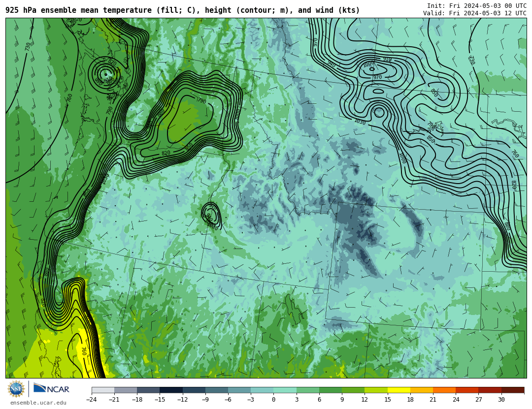The image size is (532, 409).
Task: Pick the -18 to -15 slate swatch
Action: [148, 390]
